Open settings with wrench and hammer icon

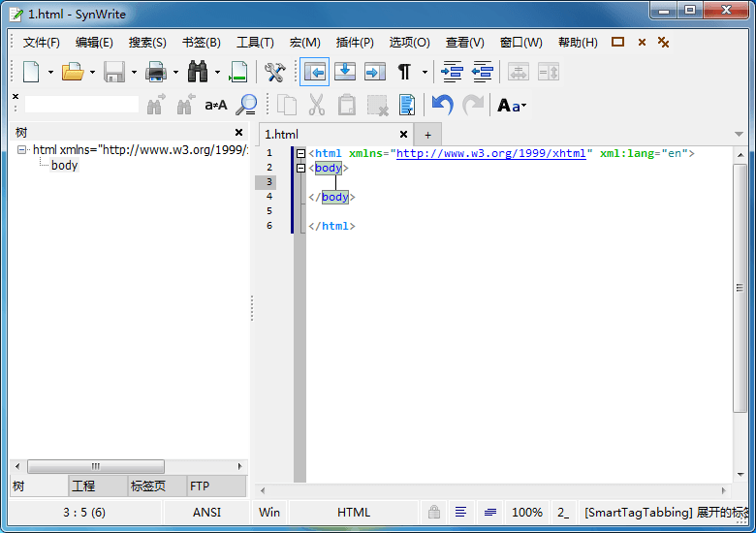[275, 73]
